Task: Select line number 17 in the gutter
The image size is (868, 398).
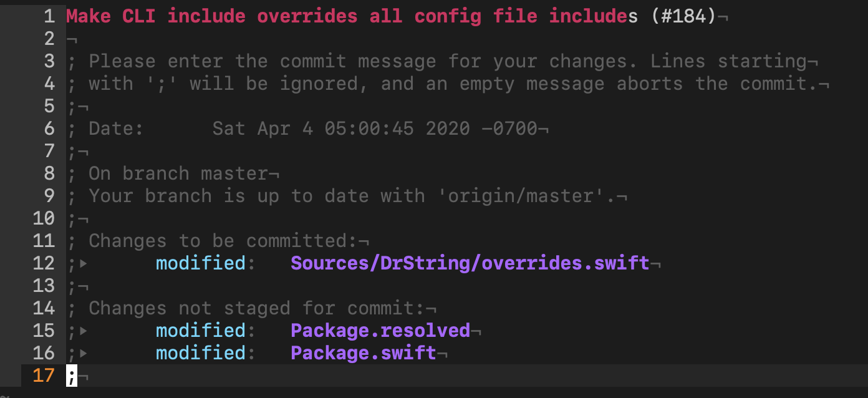Action: [x=44, y=376]
